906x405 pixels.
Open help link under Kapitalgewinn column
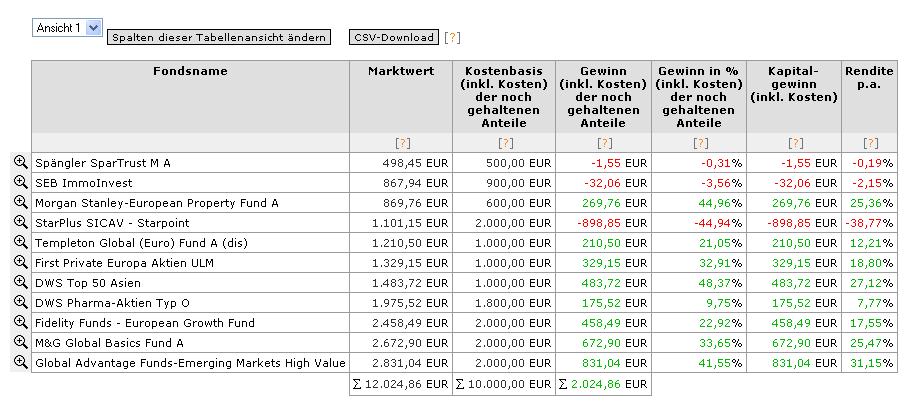(x=796, y=143)
